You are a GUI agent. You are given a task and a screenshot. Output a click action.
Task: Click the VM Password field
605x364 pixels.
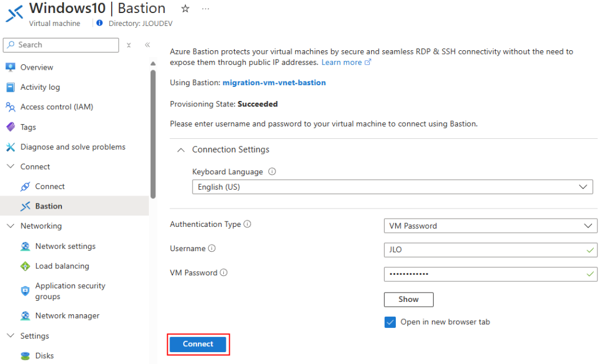(490, 274)
